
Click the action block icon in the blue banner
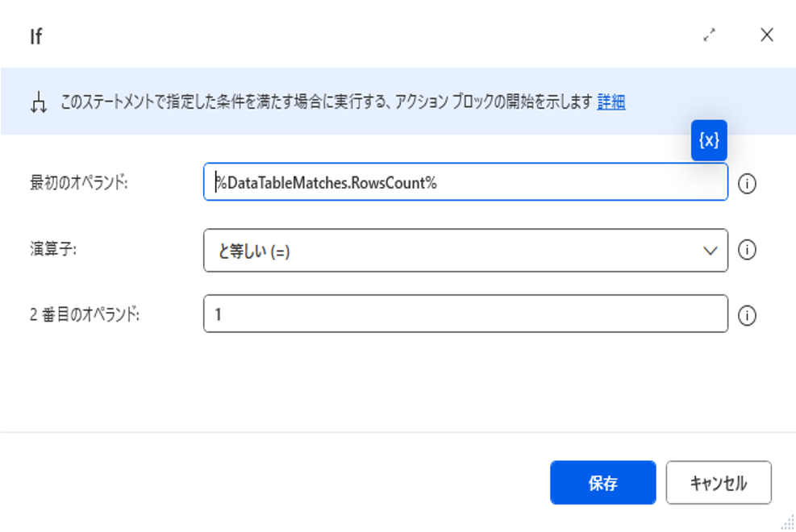[37, 104]
